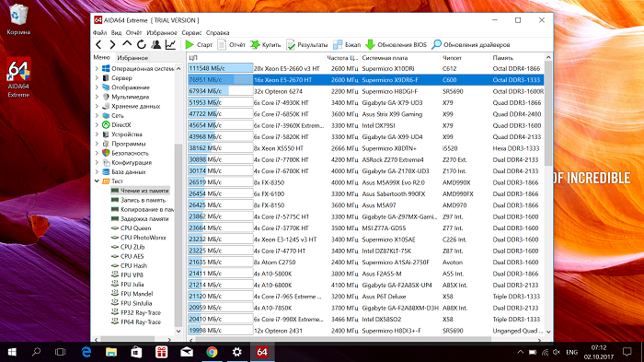Select Программы in the tree
Viewport: 644px width, 362px height.
129,144
